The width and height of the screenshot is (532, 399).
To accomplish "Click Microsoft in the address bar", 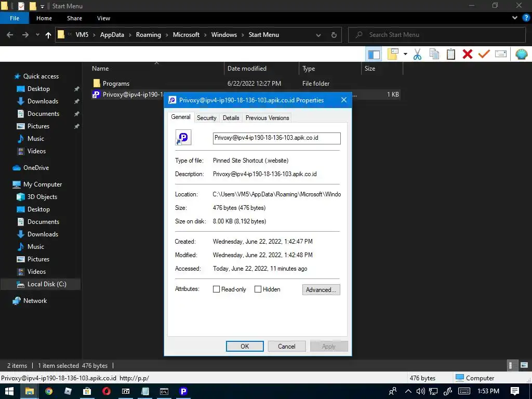I will point(186,35).
